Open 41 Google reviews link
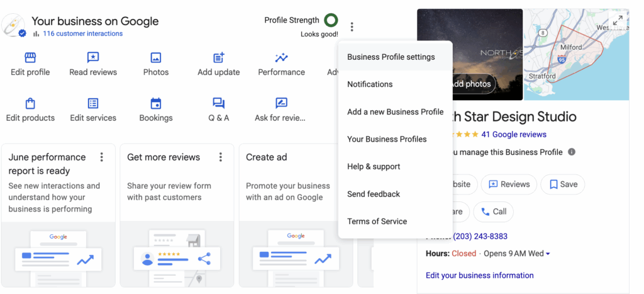 click(x=514, y=135)
